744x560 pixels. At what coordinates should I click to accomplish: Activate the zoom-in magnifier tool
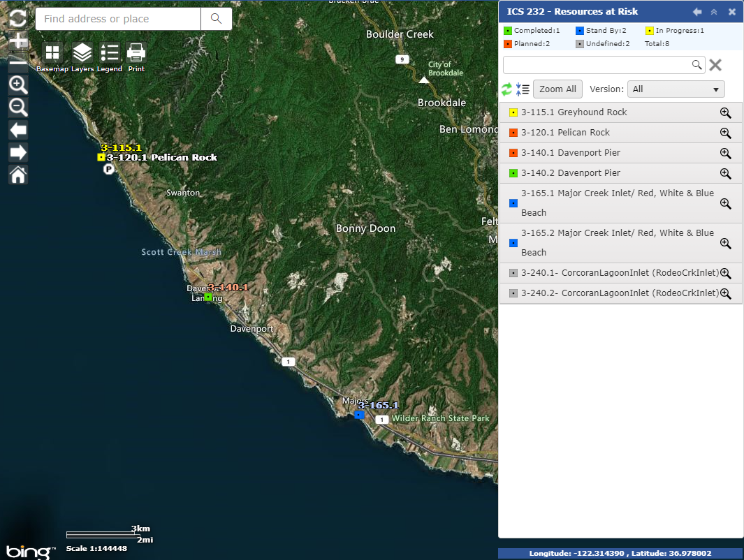coord(18,85)
